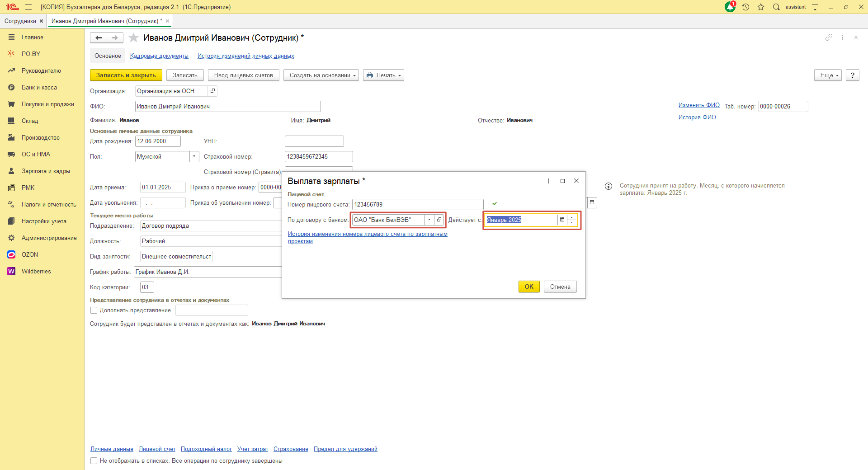Screen dimensions: 868x470
Task: Open notifications bell in top bar
Action: coord(730,7)
